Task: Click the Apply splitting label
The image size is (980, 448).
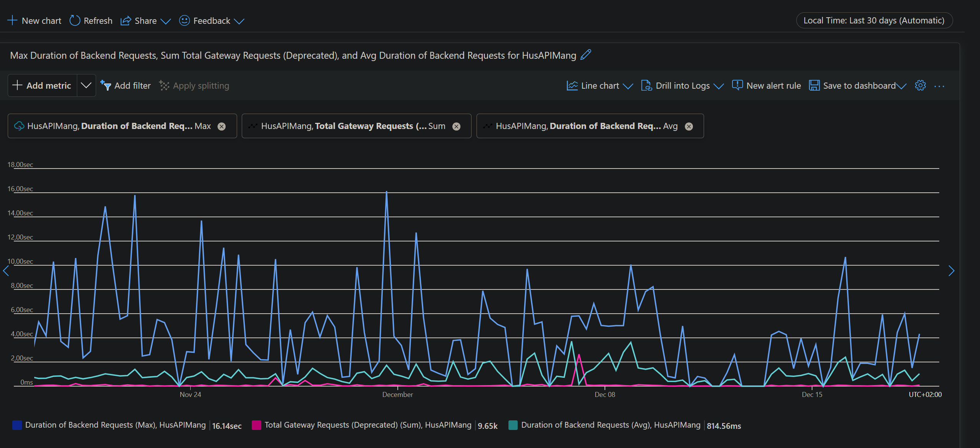Action: [x=201, y=86]
